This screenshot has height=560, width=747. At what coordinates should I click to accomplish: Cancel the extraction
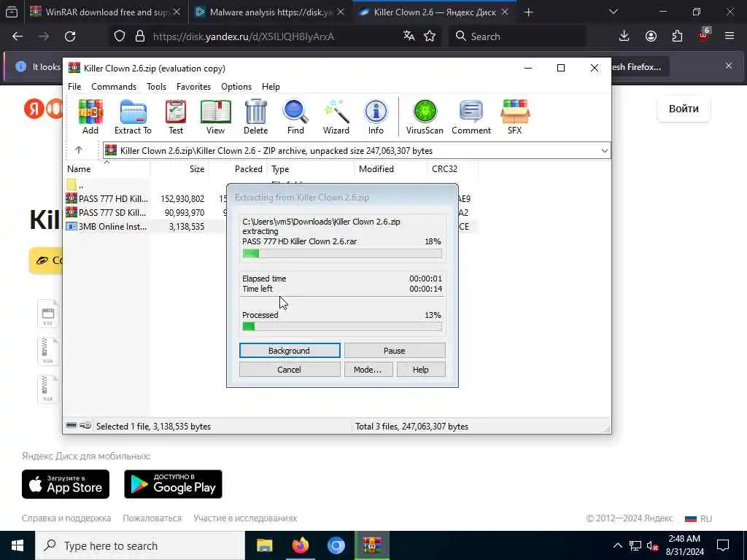[x=289, y=370]
